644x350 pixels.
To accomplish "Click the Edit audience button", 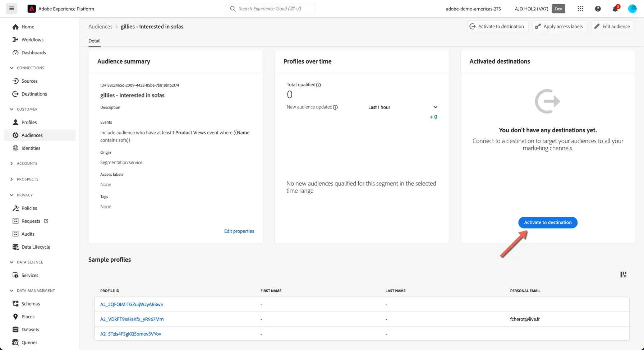I will pos(612,26).
